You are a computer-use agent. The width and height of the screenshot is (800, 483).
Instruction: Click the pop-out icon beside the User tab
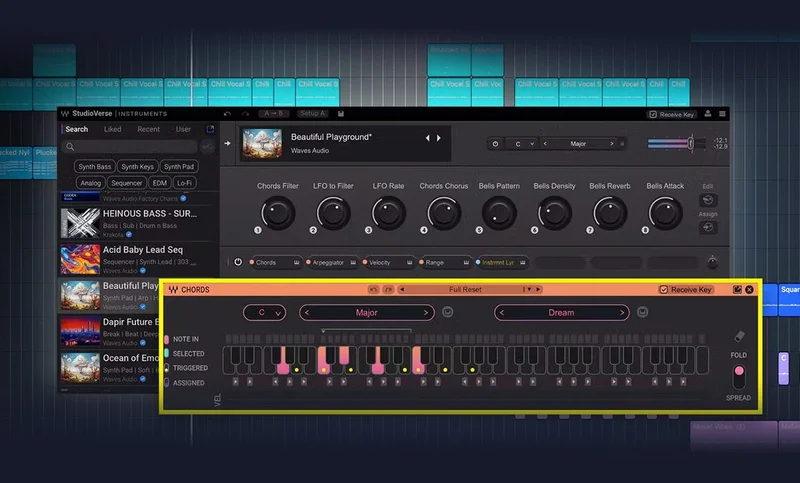(210, 129)
